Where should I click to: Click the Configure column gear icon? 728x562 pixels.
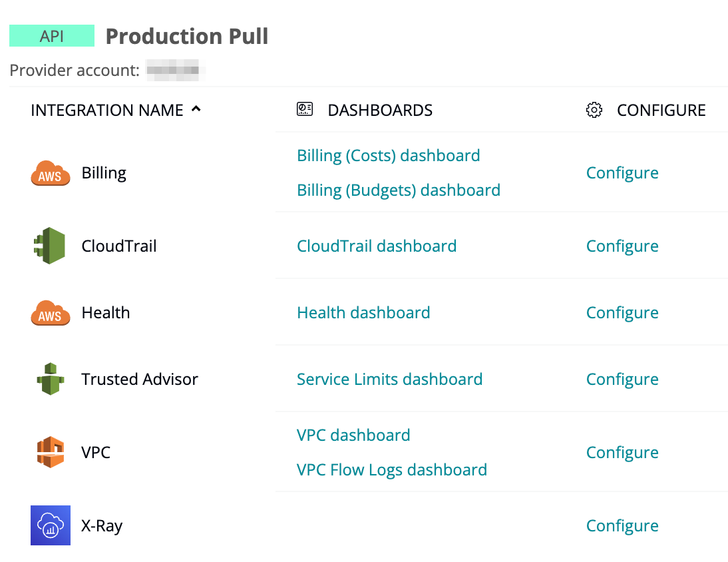(x=594, y=110)
